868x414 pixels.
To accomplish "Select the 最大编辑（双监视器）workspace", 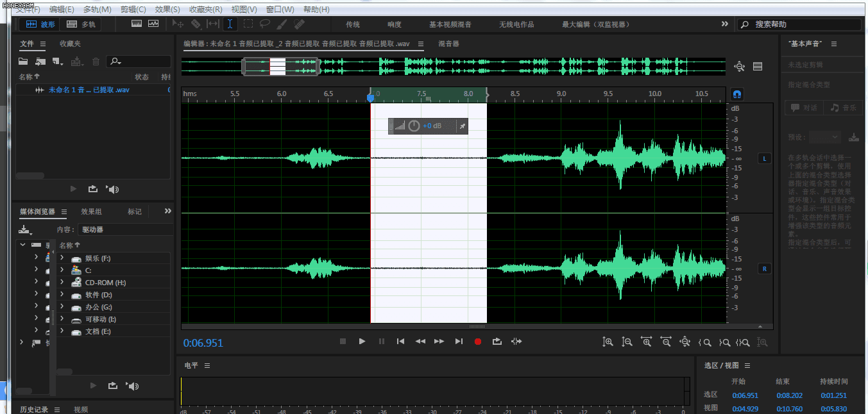I will 595,24.
